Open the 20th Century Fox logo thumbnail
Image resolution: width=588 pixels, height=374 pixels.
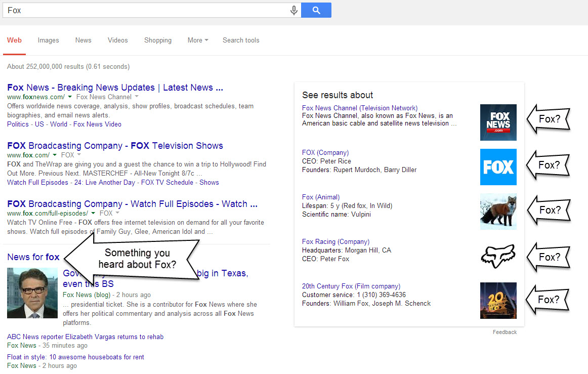click(x=498, y=301)
